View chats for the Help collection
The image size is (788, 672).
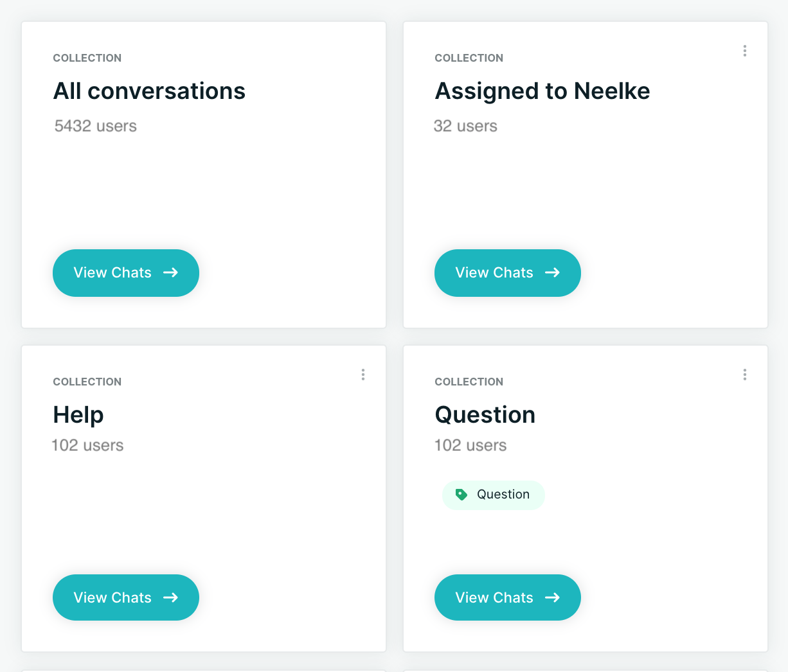pos(126,597)
